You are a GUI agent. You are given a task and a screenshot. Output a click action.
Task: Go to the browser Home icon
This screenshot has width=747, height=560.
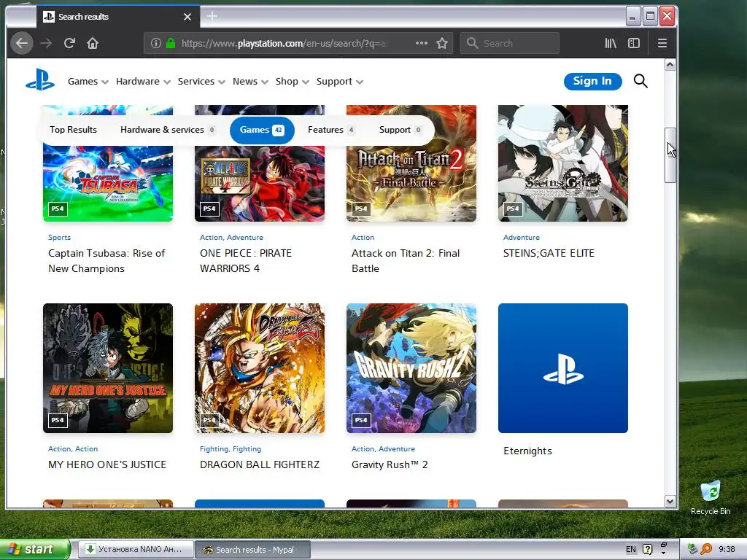tap(93, 43)
